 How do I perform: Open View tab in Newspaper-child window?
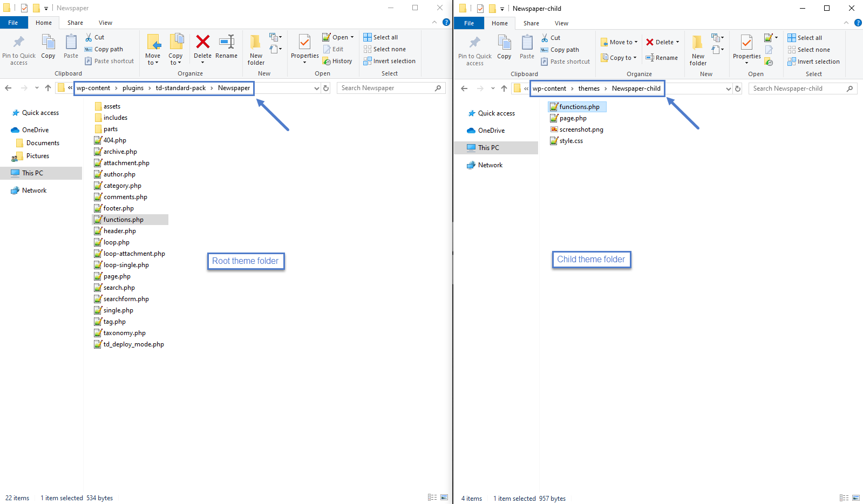click(561, 23)
